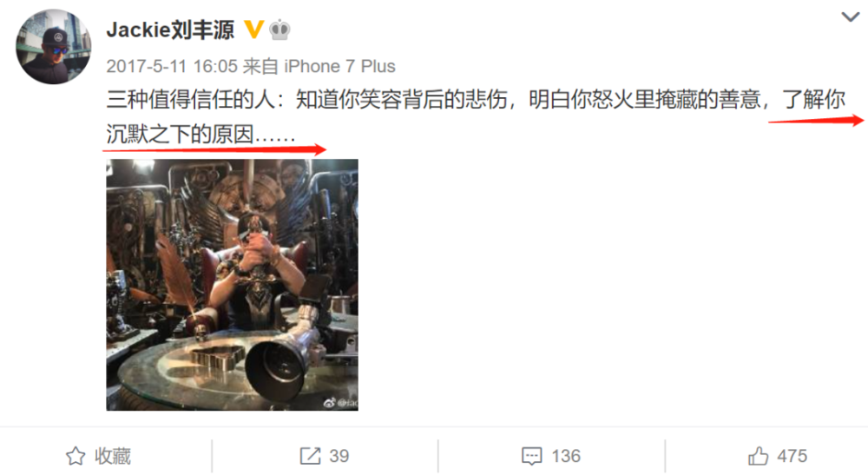The height and width of the screenshot is (475, 868).
Task: Click the thumbs-up like icon
Action: click(x=759, y=456)
